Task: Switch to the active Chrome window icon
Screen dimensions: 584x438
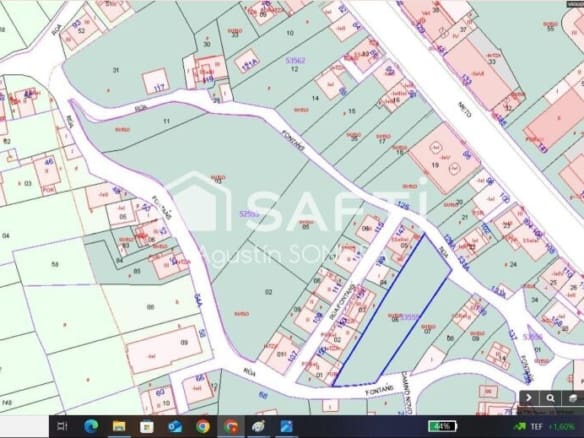Action: pyautogui.click(x=231, y=426)
